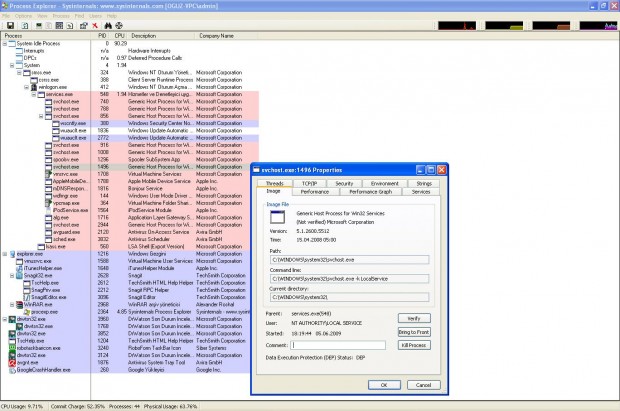Click the Path field with svchost.exe

pos(350,260)
